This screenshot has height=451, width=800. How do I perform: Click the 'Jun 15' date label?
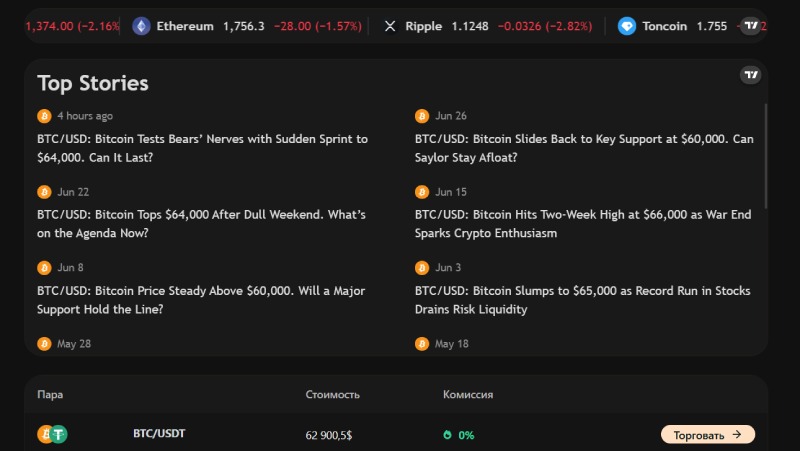(451, 192)
